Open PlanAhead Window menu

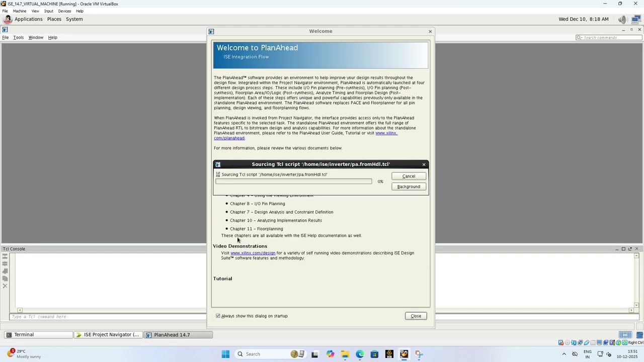point(36,38)
